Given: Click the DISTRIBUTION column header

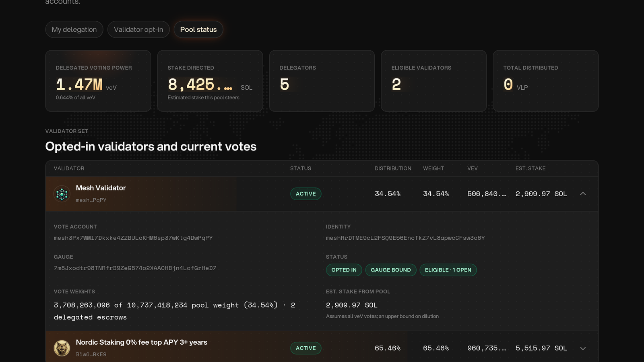Looking at the screenshot, I should coord(393,169).
